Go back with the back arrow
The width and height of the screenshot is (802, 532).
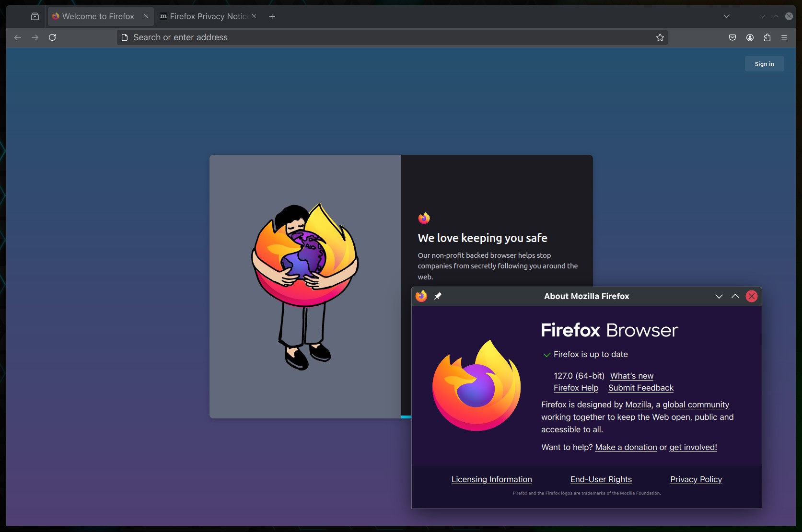pos(18,37)
